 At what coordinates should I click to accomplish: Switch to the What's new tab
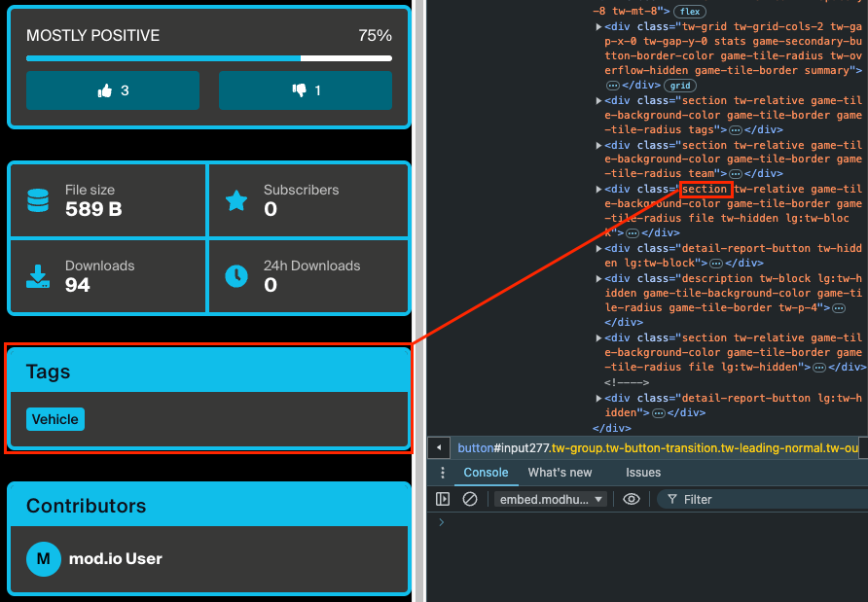coord(560,473)
